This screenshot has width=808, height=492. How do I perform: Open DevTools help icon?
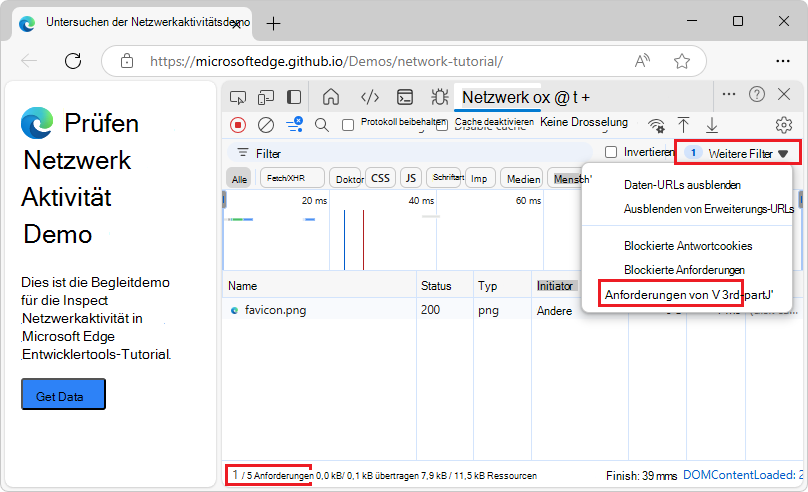pyautogui.click(x=756, y=94)
